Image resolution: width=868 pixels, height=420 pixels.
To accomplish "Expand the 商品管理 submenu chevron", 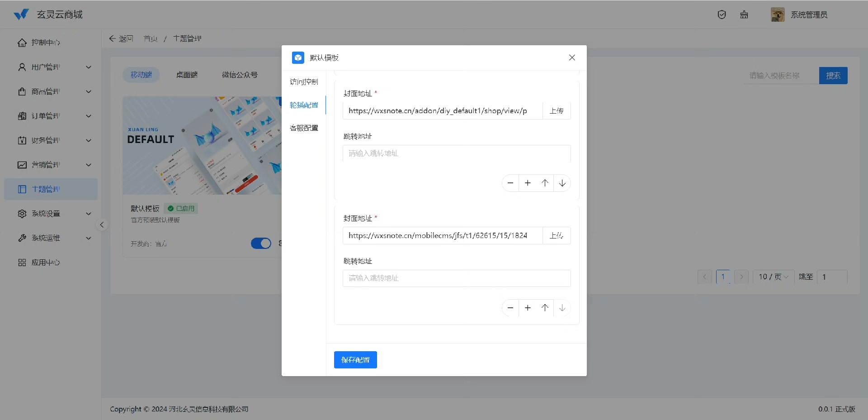I will tap(89, 91).
